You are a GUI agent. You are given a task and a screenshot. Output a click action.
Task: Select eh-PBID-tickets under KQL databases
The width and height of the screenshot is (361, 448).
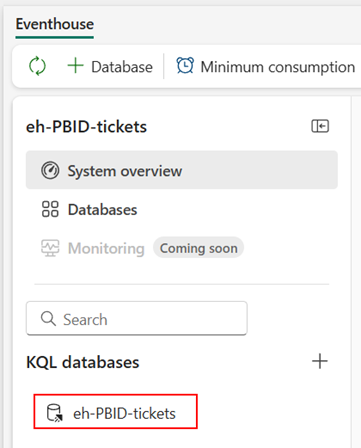pyautogui.click(x=115, y=412)
